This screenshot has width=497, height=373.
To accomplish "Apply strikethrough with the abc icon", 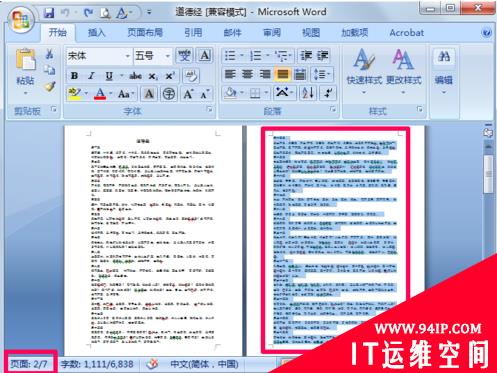I will tap(135, 76).
